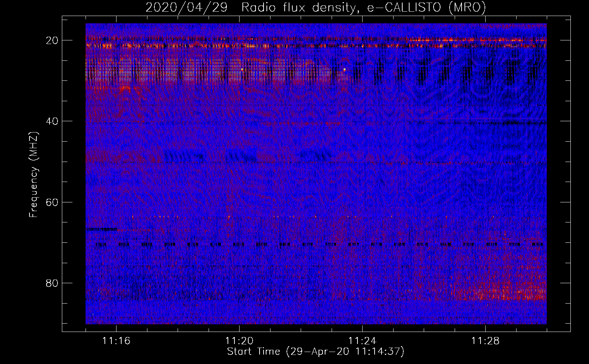
Task: Select the 11:24 time tick label
Action: coord(362,341)
